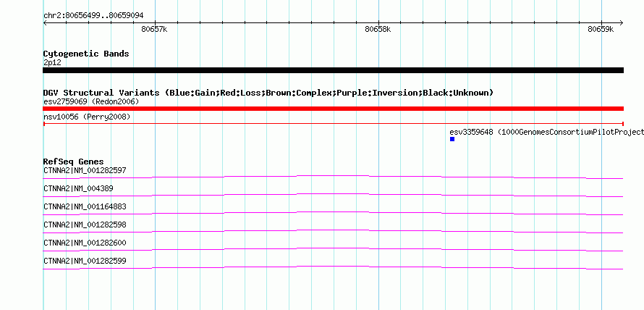Open the esv3359648 1000Genomes variant label
This screenshot has height=310, width=644.
point(546,133)
